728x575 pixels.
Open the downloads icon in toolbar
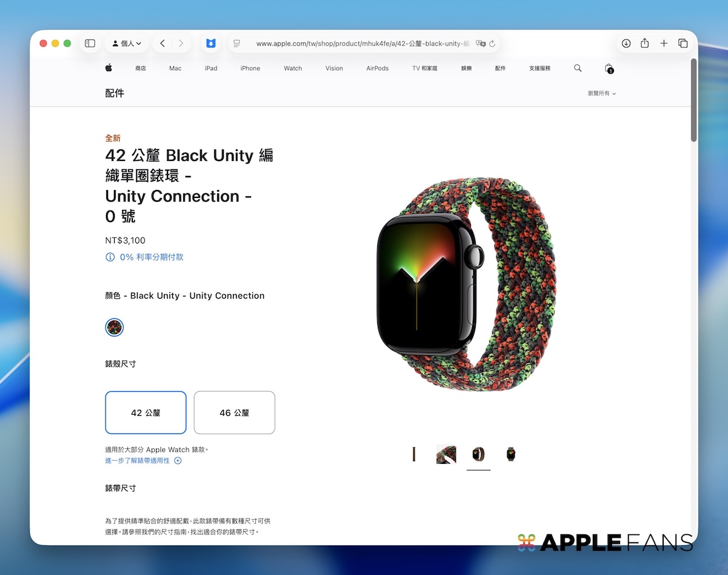[626, 44]
